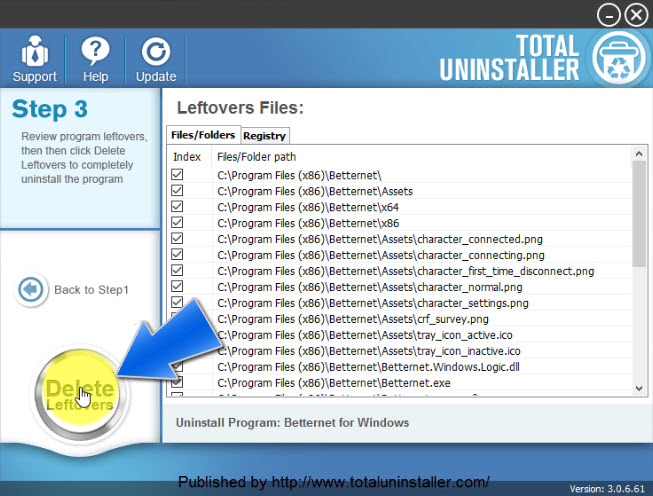
Task: Click the scroll up arrow of the file list
Action: coord(639,154)
